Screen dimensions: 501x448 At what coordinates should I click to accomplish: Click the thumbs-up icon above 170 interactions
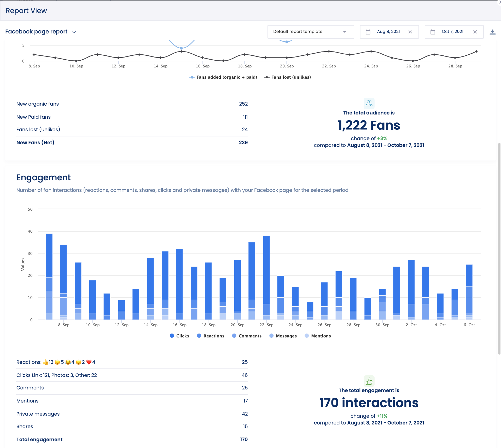[x=369, y=381]
